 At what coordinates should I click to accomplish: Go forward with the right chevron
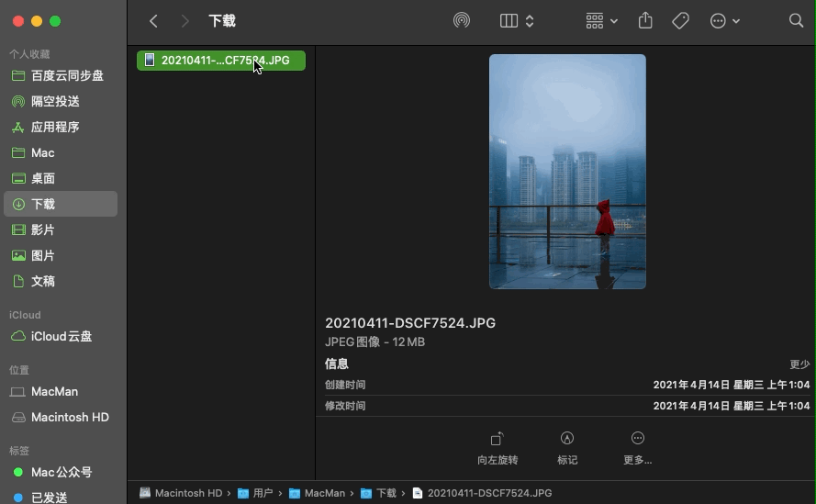[x=184, y=21]
